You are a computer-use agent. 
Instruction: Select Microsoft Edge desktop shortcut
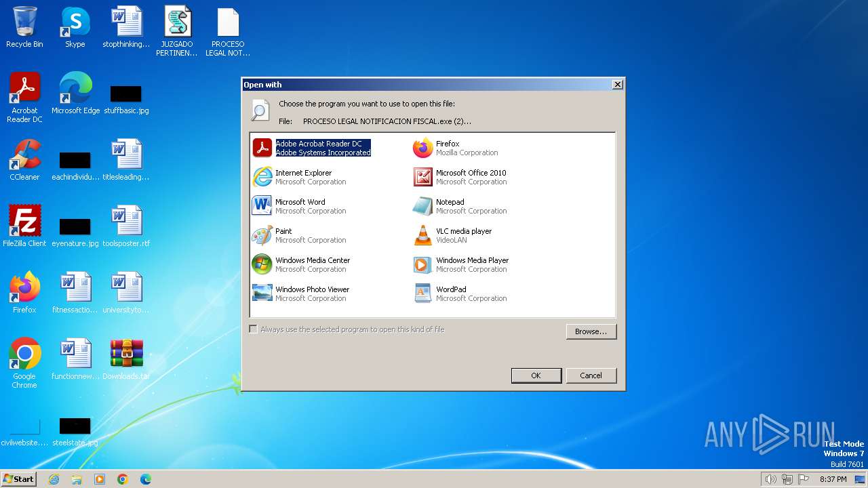(75, 94)
